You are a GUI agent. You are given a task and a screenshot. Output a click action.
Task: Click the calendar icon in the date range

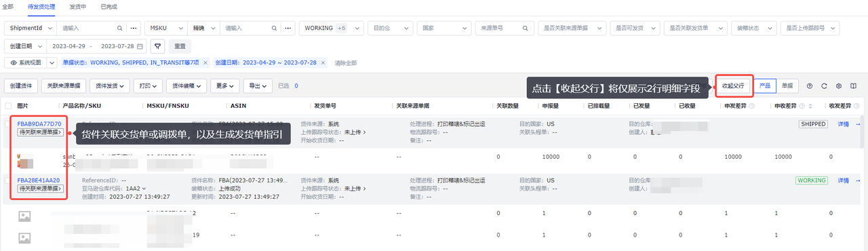(x=140, y=46)
